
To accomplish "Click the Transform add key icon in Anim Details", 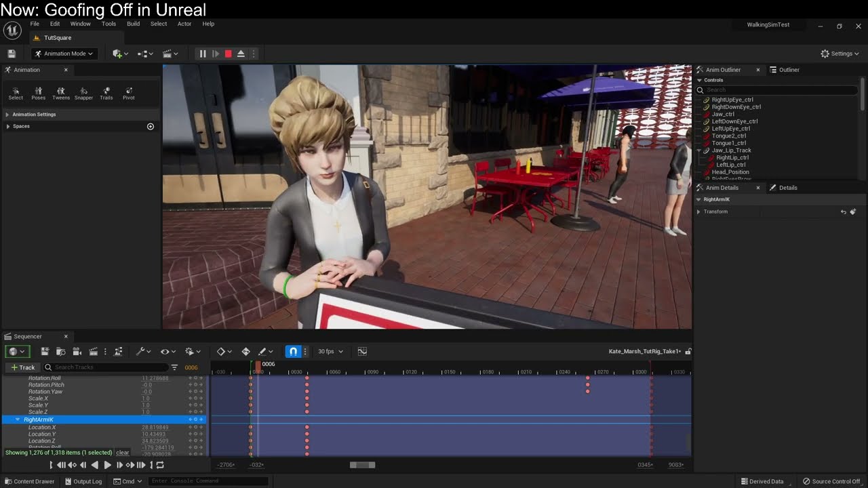I will [x=852, y=211].
